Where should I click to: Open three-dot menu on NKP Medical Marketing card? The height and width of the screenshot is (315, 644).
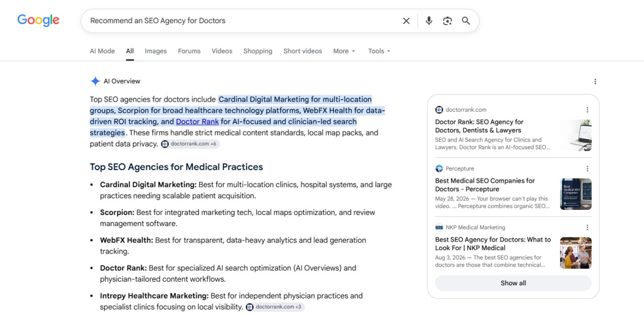[x=587, y=227]
